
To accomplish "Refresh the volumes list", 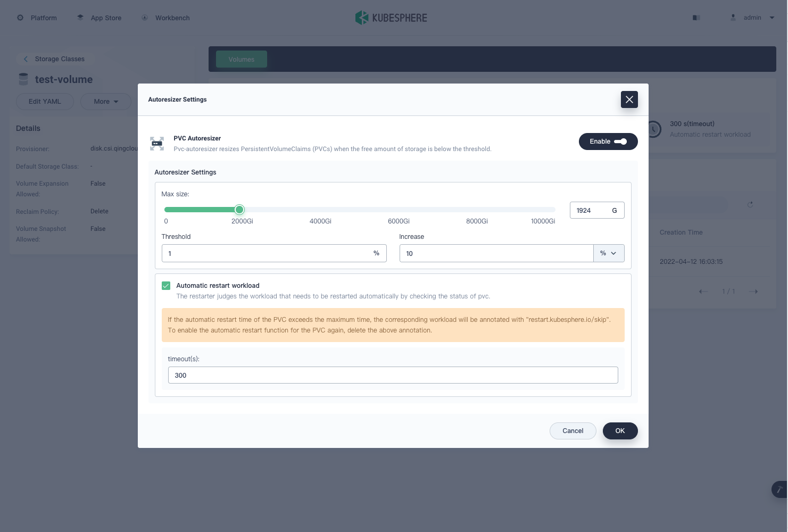I will point(750,204).
